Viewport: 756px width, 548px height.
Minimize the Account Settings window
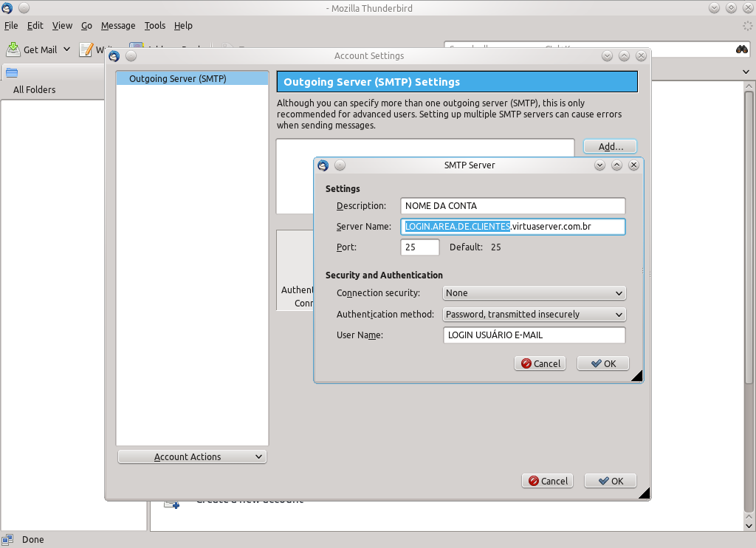(x=607, y=56)
